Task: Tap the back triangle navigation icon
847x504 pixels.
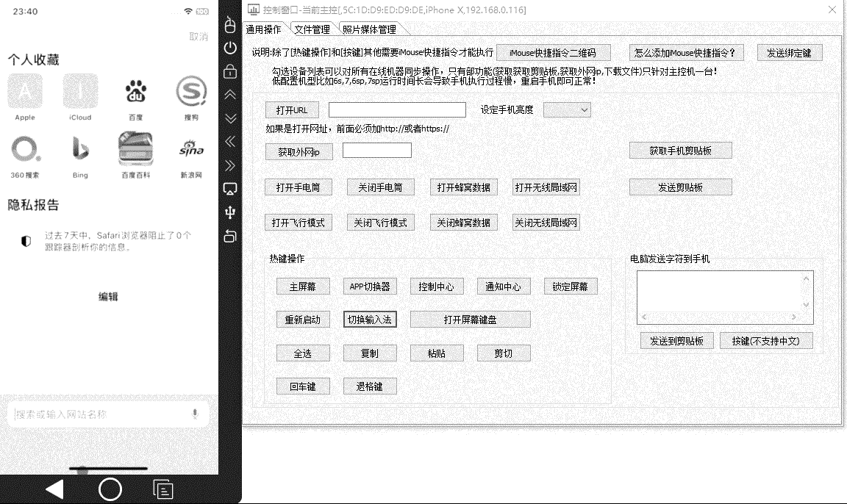Action: (54, 489)
